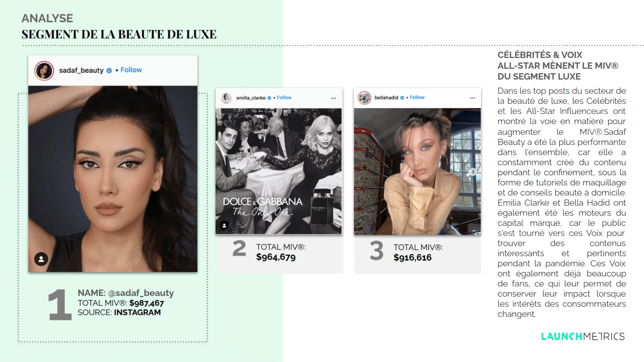Select the sadaf_beauty portrait image
The height and width of the screenshot is (362, 644).
113,179
